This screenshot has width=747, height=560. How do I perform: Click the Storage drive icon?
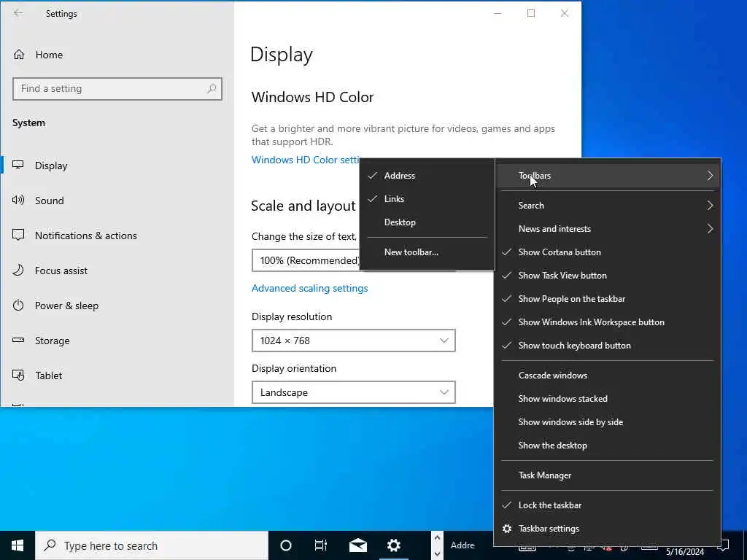coord(18,340)
